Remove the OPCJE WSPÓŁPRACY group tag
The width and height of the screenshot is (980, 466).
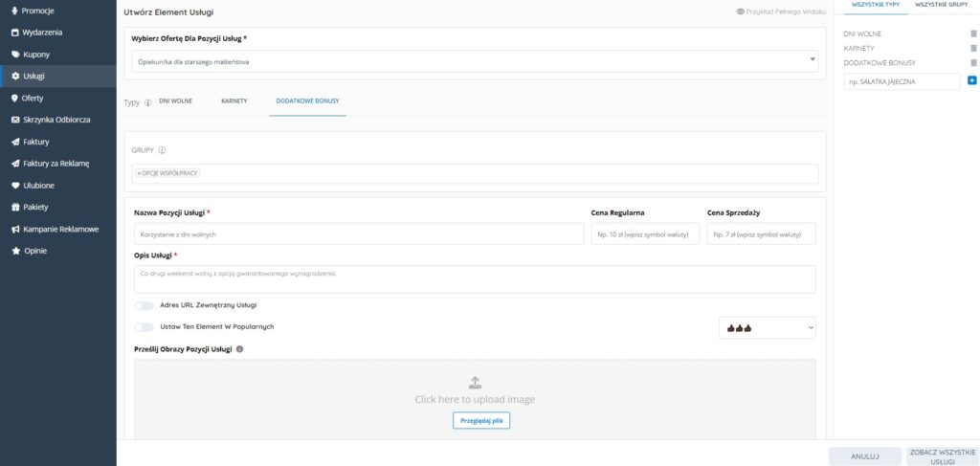(139, 173)
